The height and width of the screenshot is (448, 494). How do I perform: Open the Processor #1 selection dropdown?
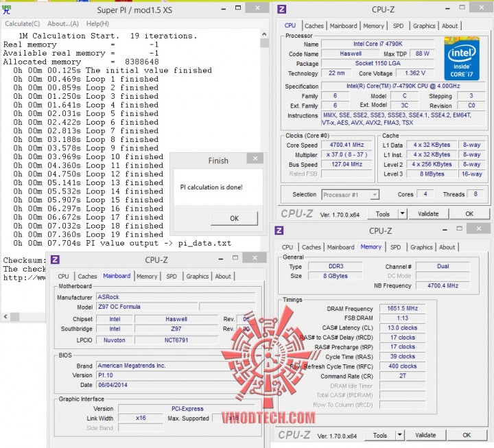click(x=351, y=195)
